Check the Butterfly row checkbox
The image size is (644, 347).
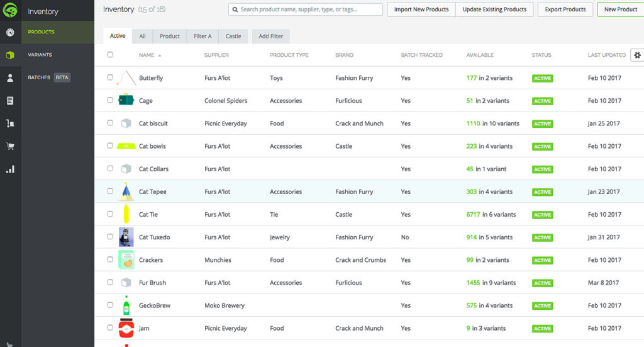(110, 77)
